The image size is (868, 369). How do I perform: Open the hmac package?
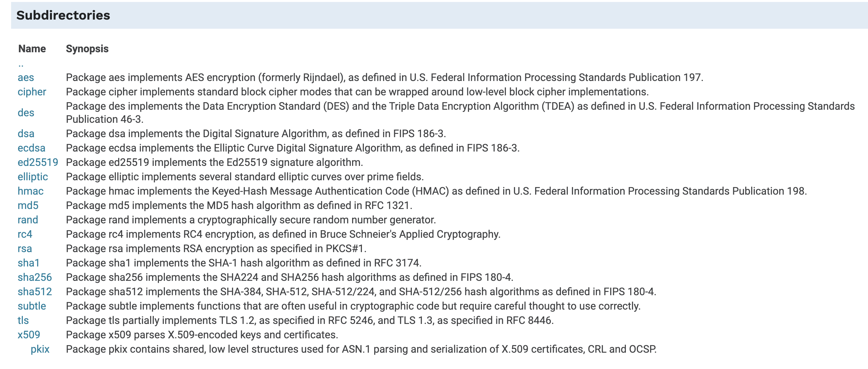(x=30, y=191)
